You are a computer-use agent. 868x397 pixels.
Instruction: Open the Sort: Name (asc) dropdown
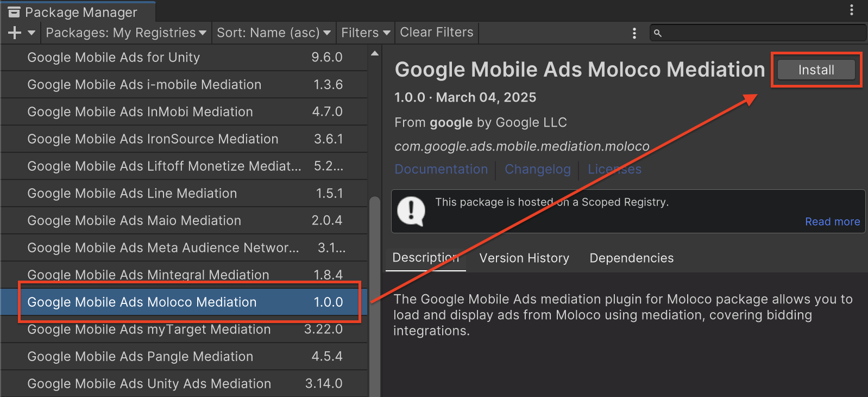pyautogui.click(x=273, y=33)
